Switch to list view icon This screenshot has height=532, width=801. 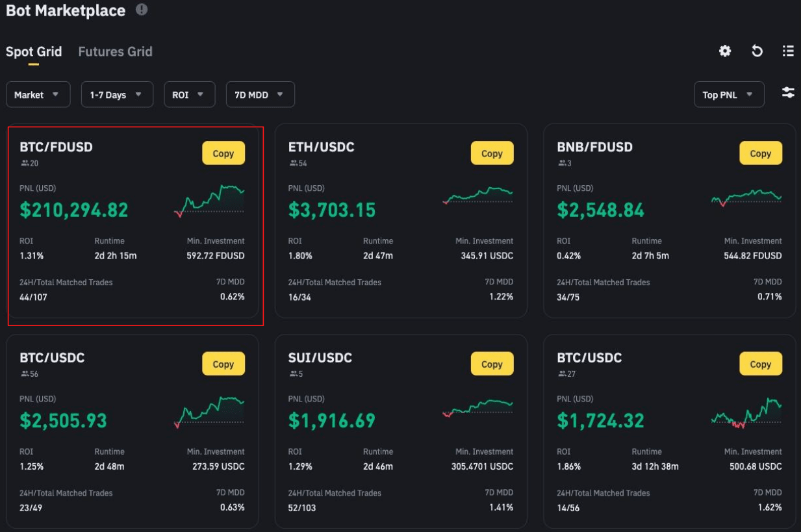pos(788,51)
